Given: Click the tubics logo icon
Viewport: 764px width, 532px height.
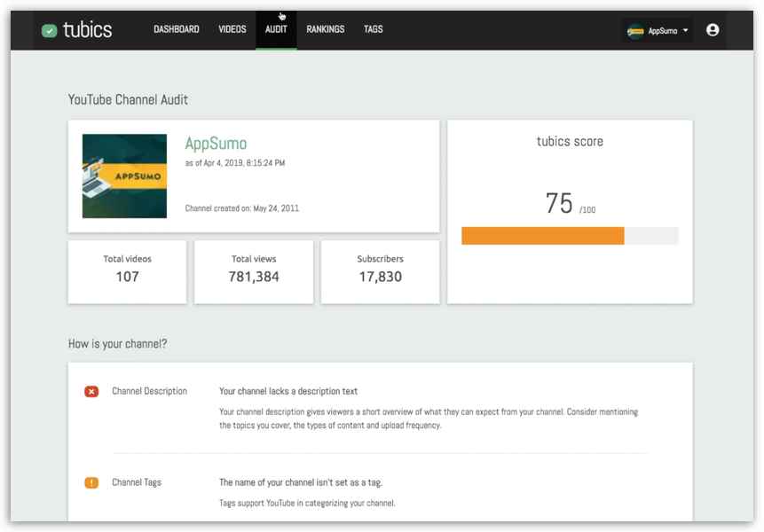Looking at the screenshot, I should 50,30.
